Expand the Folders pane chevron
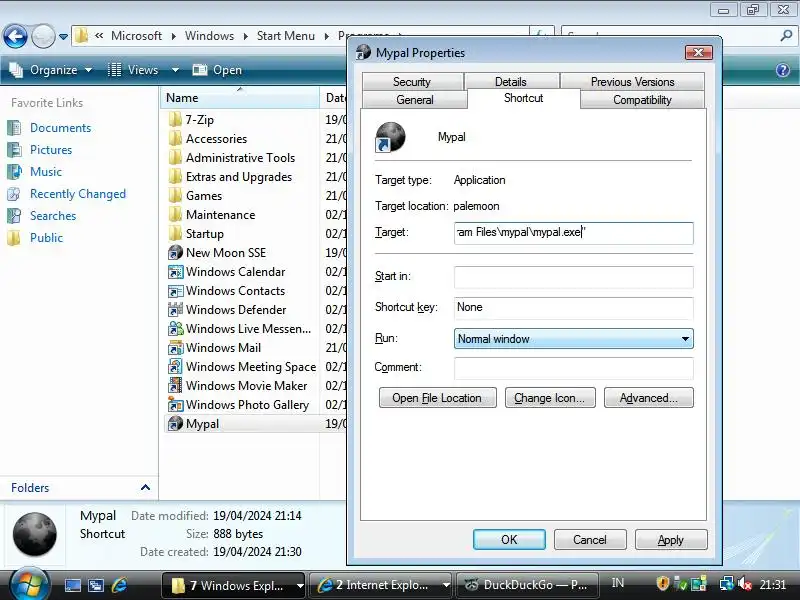Screen dimensions: 800x600 pyautogui.click(x=145, y=487)
